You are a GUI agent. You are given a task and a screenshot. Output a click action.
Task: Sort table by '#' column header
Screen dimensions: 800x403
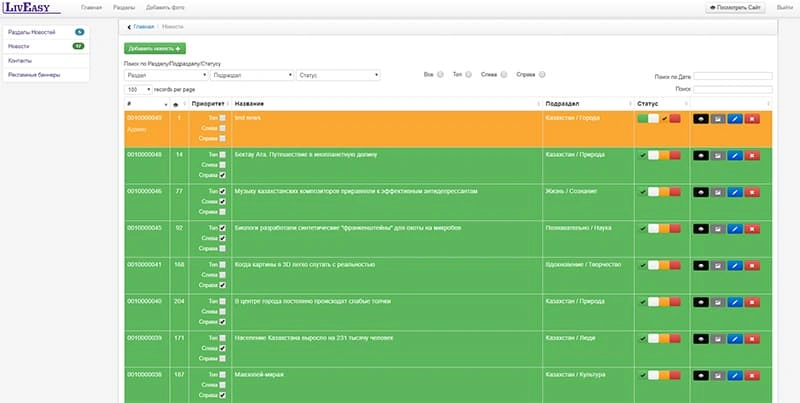[x=147, y=104]
